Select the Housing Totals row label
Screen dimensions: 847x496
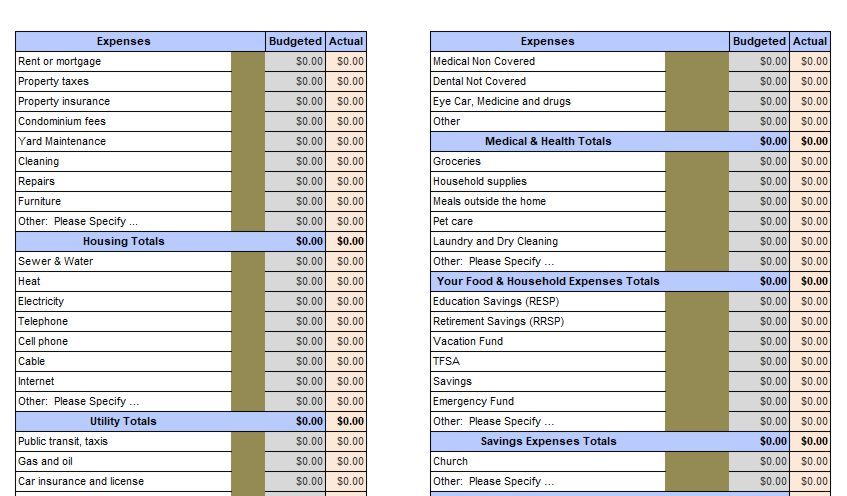tap(124, 242)
